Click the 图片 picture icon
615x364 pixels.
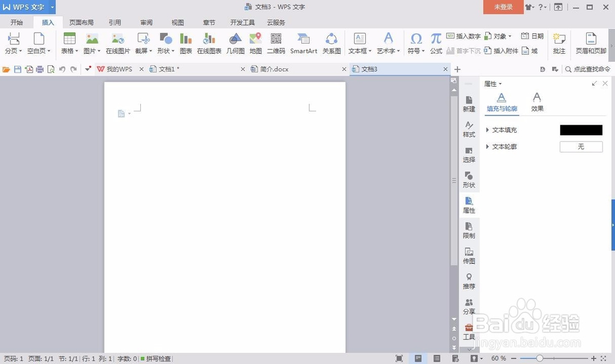pos(92,39)
